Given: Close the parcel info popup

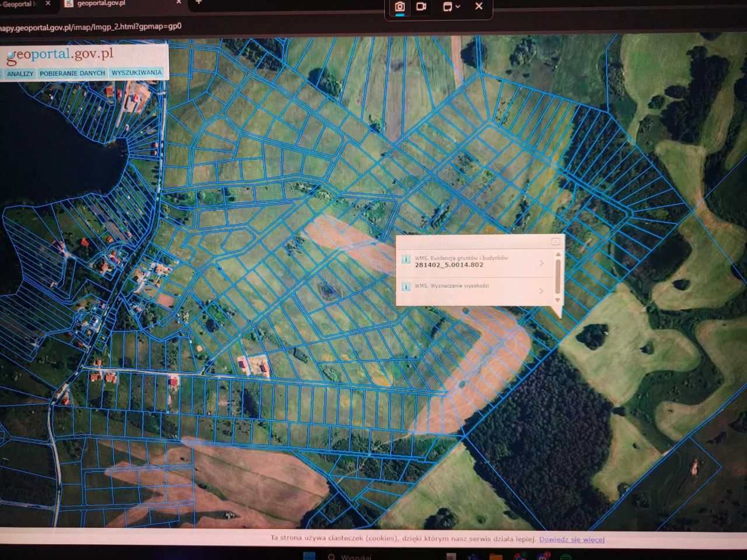Looking at the screenshot, I should pyautogui.click(x=556, y=242).
